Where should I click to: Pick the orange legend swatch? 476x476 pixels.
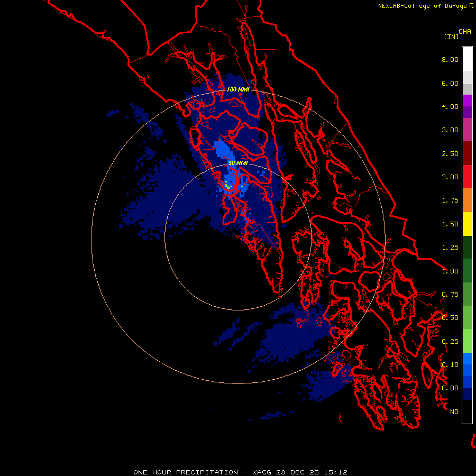467,200
